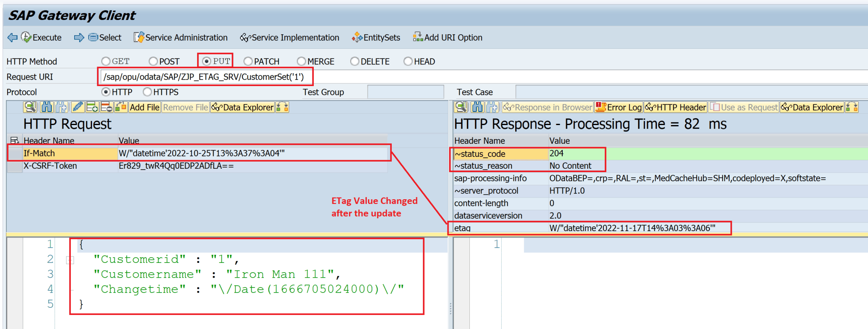
Task: Select the DELETE HTTP method
Action: tap(355, 61)
